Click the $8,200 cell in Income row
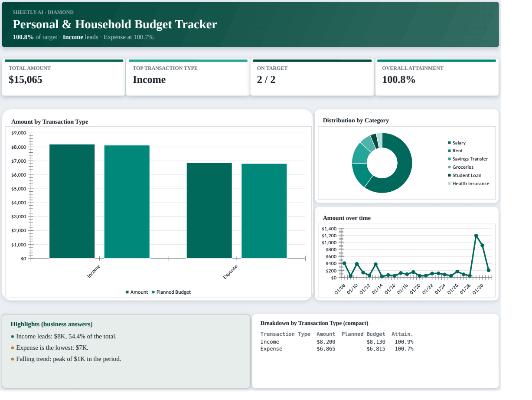 click(326, 342)
